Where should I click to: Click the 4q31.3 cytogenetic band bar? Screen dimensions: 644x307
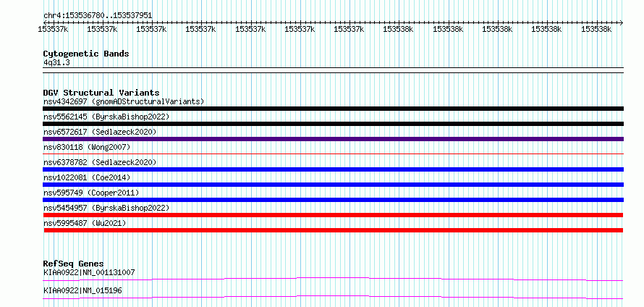pyautogui.click(x=333, y=70)
